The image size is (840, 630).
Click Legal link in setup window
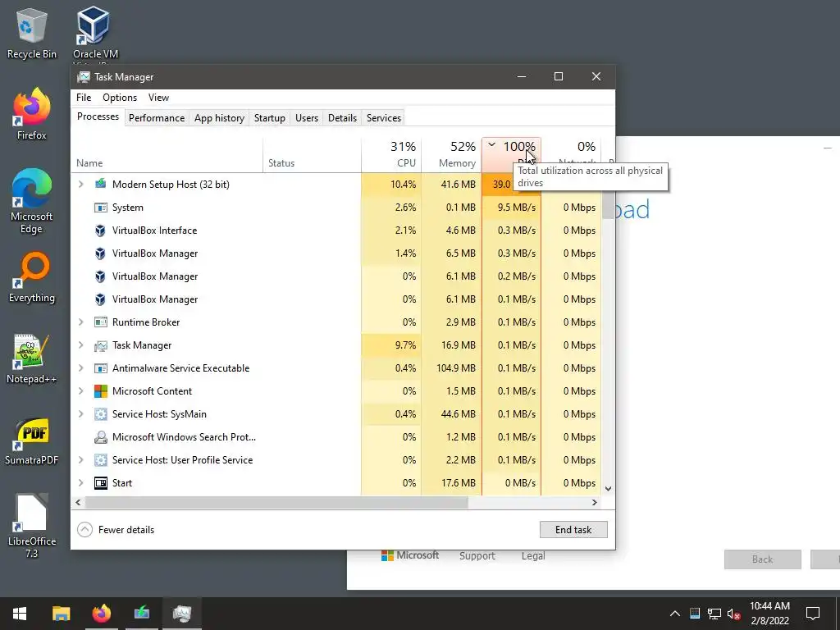[x=533, y=556]
